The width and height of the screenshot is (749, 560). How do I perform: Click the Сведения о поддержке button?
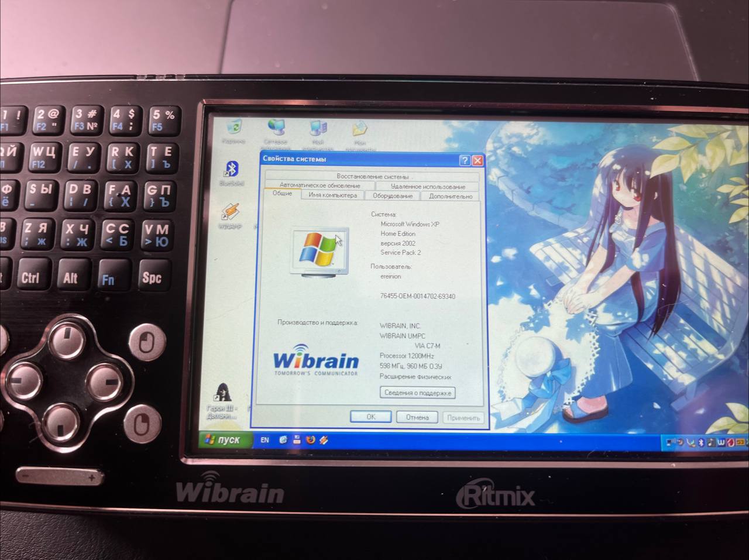pyautogui.click(x=417, y=393)
